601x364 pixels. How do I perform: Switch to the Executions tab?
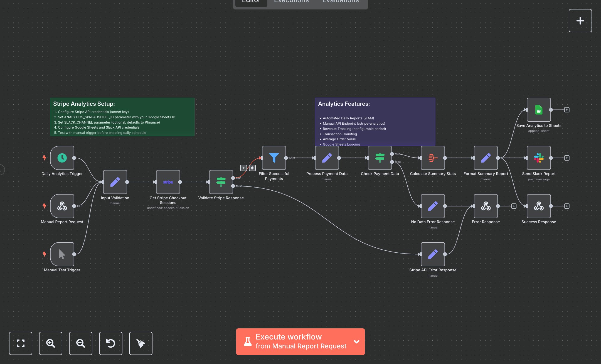point(291,2)
